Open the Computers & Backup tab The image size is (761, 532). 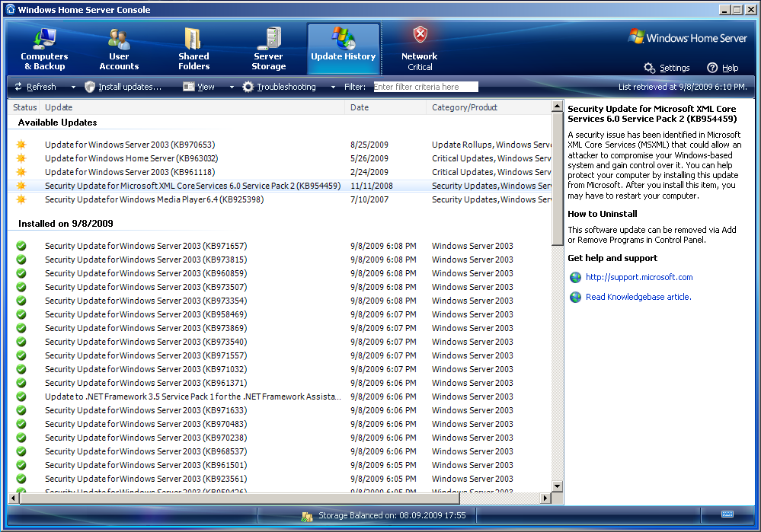point(44,49)
